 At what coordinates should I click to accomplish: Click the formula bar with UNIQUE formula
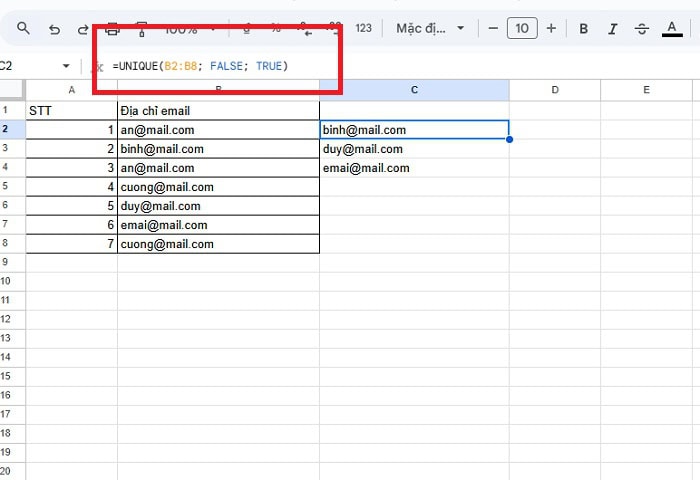pyautogui.click(x=402, y=66)
